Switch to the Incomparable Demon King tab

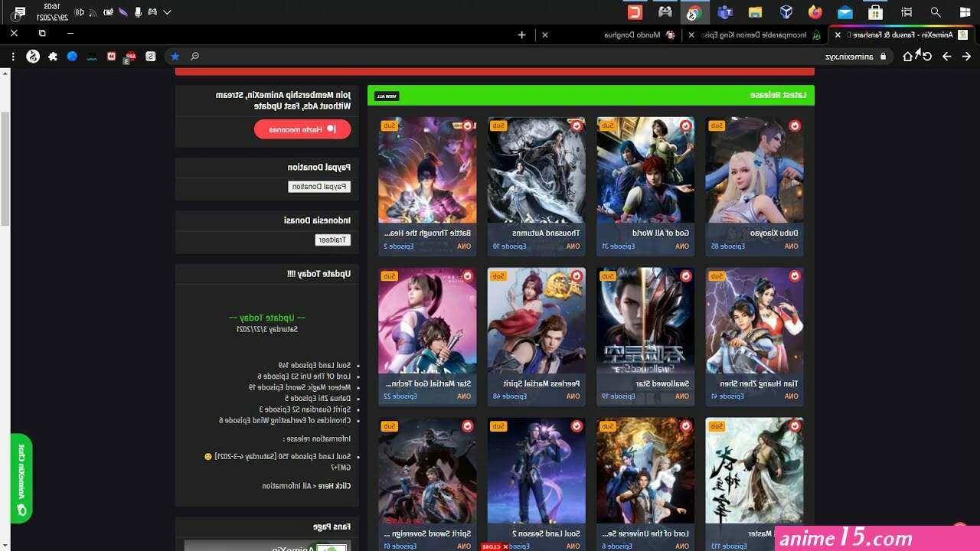(x=753, y=34)
